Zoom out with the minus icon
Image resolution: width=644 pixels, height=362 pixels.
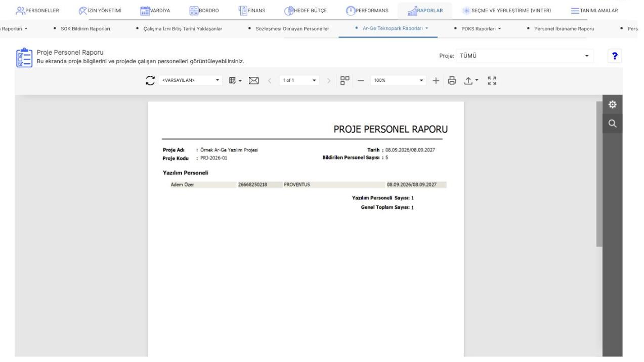[361, 80]
